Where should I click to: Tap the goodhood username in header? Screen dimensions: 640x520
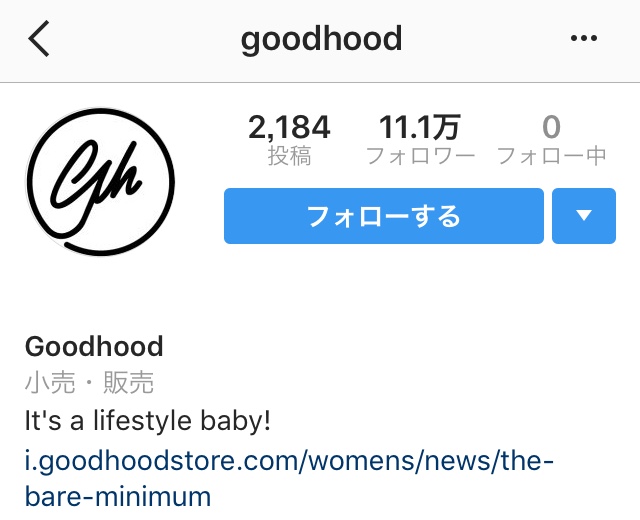coord(322,39)
